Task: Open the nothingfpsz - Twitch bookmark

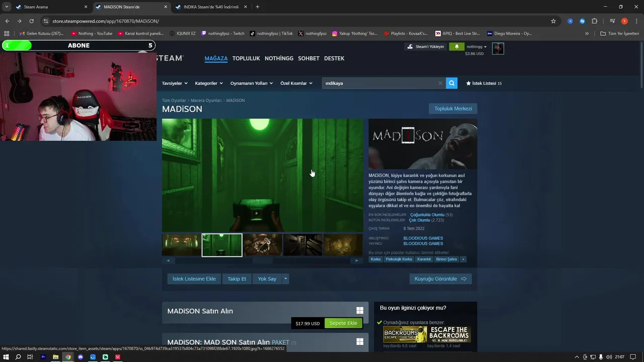Action: tap(222, 34)
